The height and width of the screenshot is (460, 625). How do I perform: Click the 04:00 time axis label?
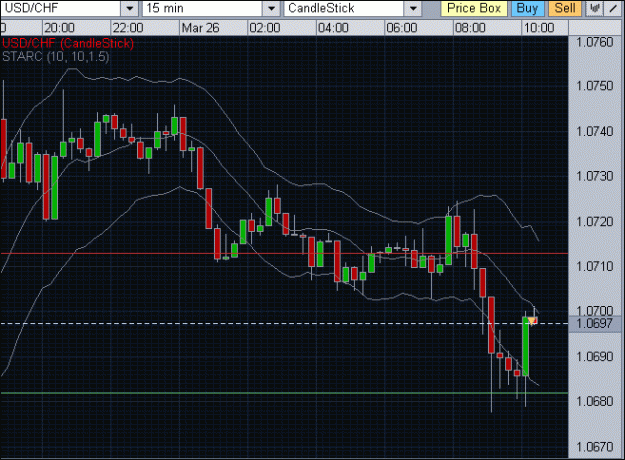coord(334,28)
